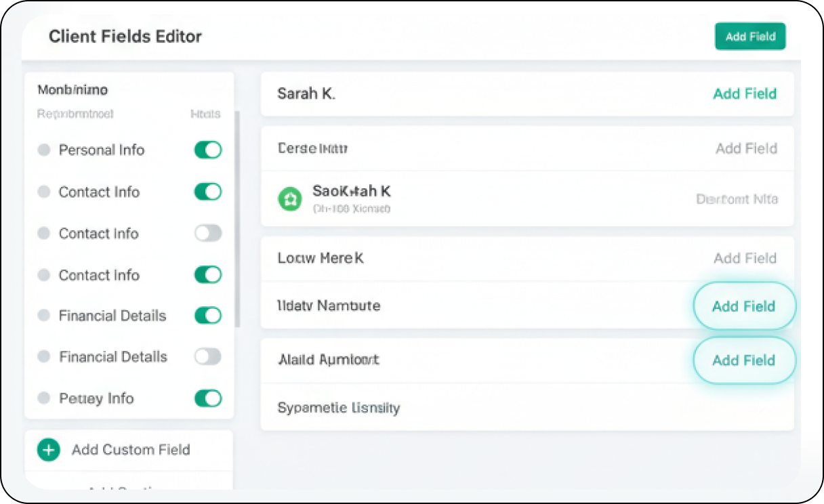Click the green avatar icon beside SaoKtah K
824x504 pixels.
pos(290,198)
